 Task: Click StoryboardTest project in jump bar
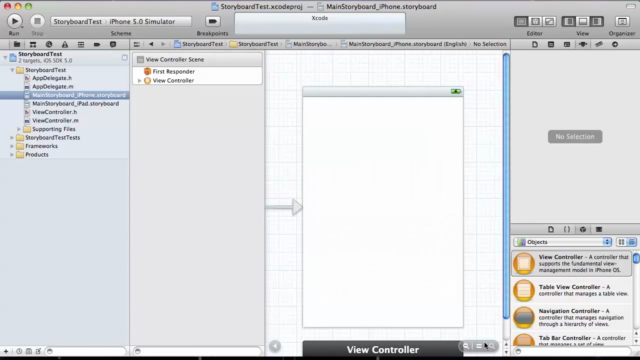pyautogui.click(x=198, y=44)
